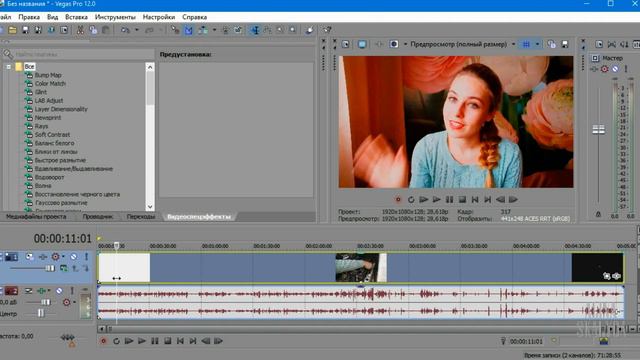Collapse the 'Все' effects tree node

[9, 67]
